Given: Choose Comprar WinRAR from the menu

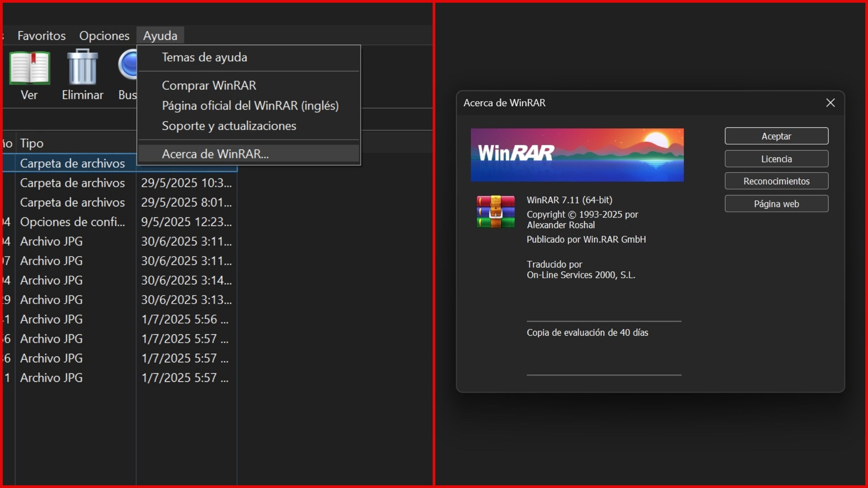Looking at the screenshot, I should tap(249, 85).
